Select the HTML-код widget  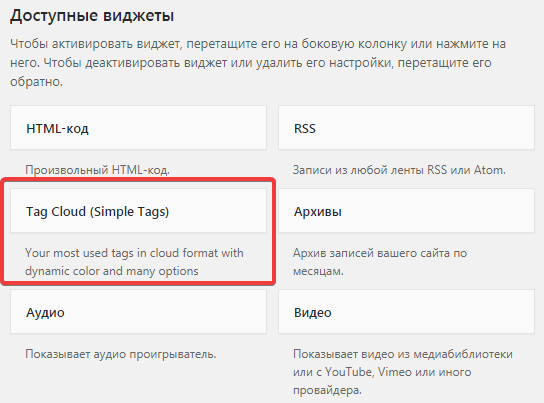coord(138,128)
